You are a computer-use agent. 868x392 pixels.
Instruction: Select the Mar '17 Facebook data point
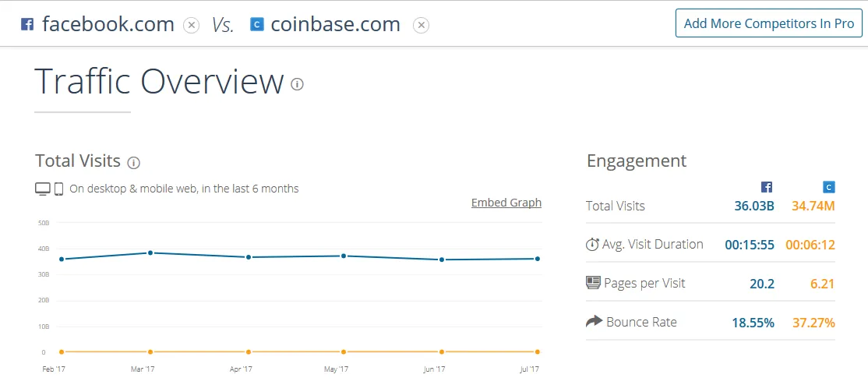coord(150,253)
